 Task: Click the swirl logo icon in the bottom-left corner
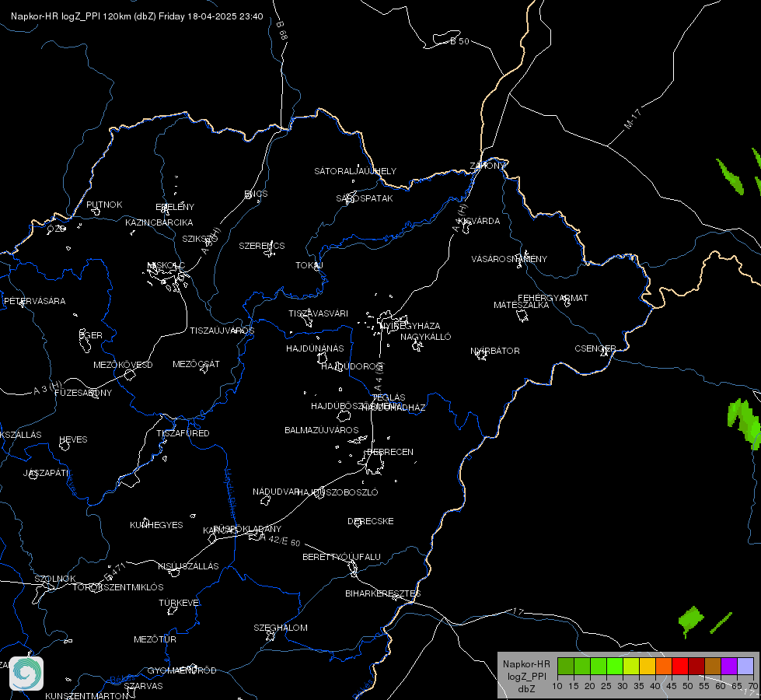26,674
